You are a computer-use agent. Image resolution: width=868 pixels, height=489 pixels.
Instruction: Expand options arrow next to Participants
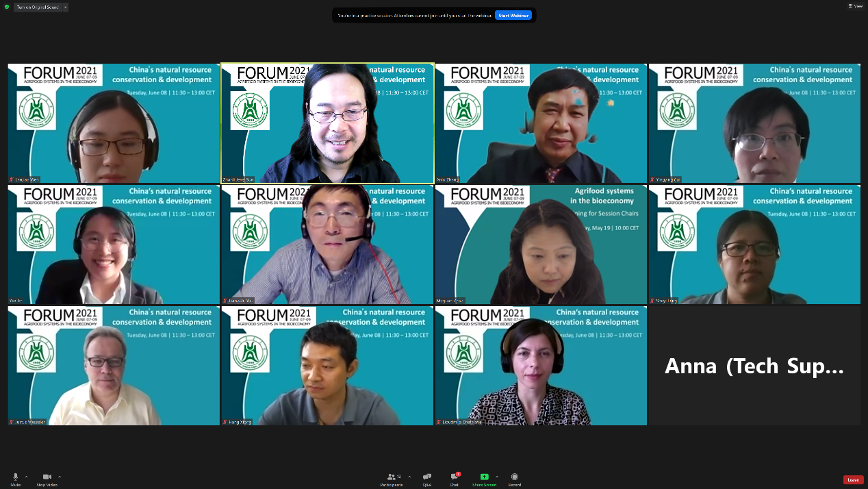409,477
